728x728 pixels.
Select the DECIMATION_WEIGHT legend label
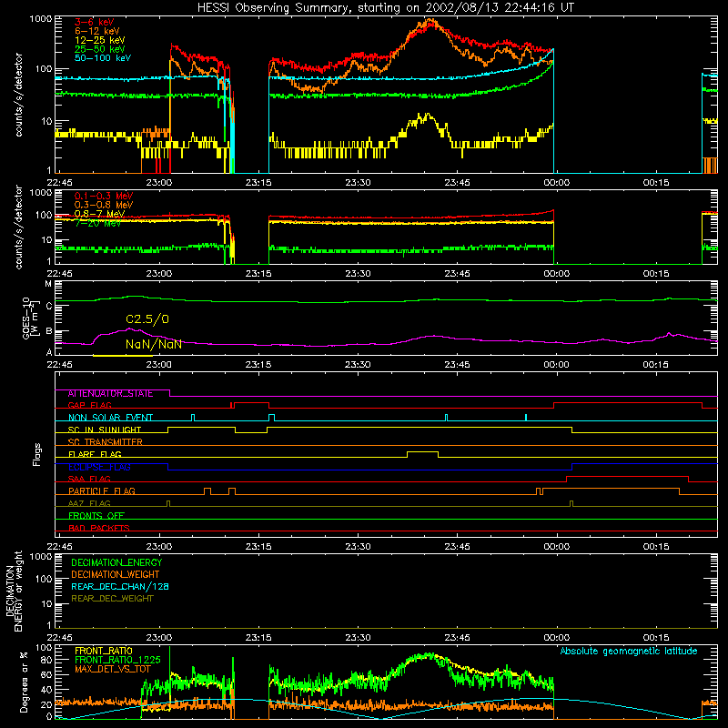click(116, 574)
